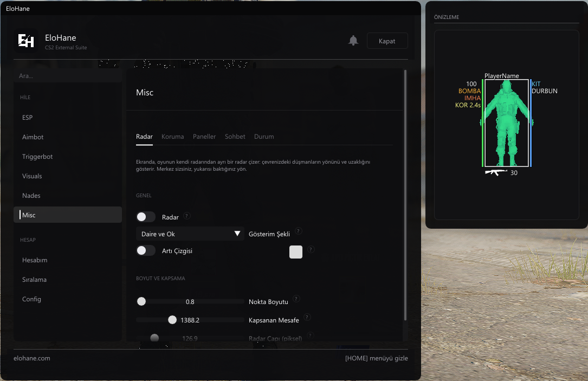Click the Ara... search field
The image size is (588, 381).
68,76
